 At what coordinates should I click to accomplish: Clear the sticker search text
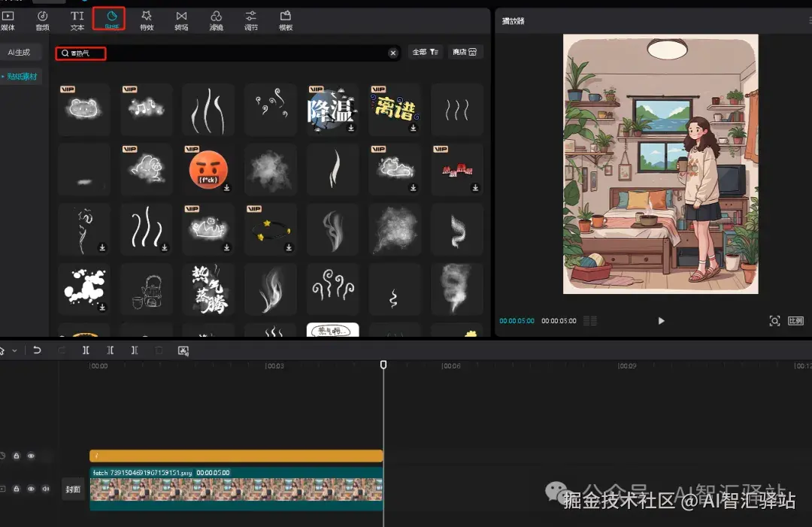click(x=393, y=53)
